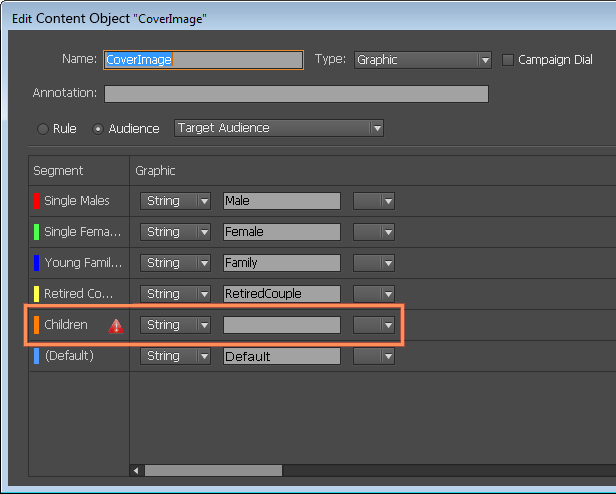The image size is (616, 494).
Task: Select the Audience radio button
Action: pyautogui.click(x=98, y=128)
